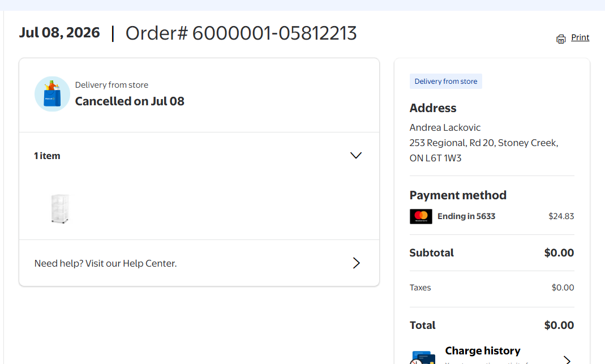This screenshot has height=364, width=605.
Task: Open the Charge history heading
Action: [x=483, y=350]
